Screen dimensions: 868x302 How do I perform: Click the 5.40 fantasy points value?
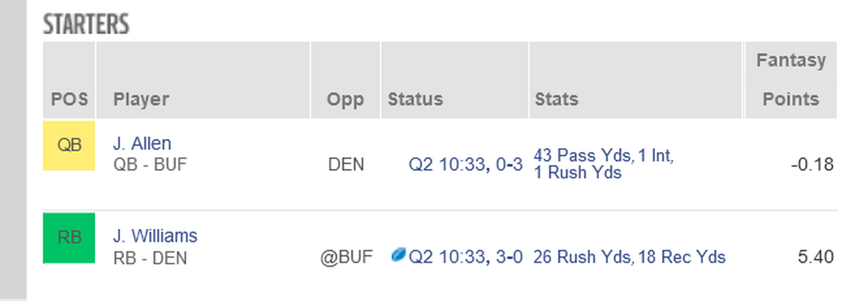(x=816, y=257)
